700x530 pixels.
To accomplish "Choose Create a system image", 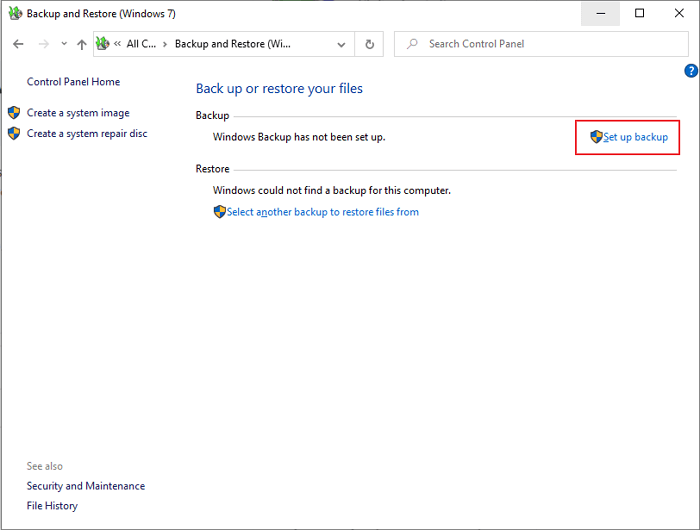I will coord(77,113).
